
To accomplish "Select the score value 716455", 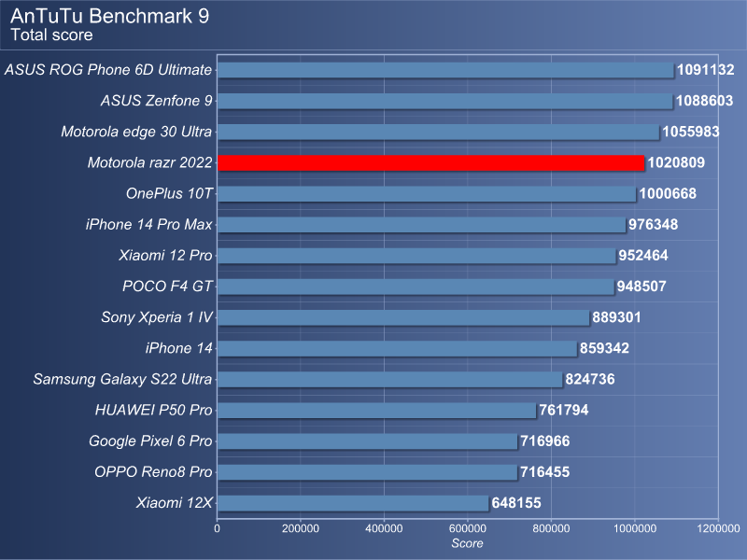I will pos(545,472).
